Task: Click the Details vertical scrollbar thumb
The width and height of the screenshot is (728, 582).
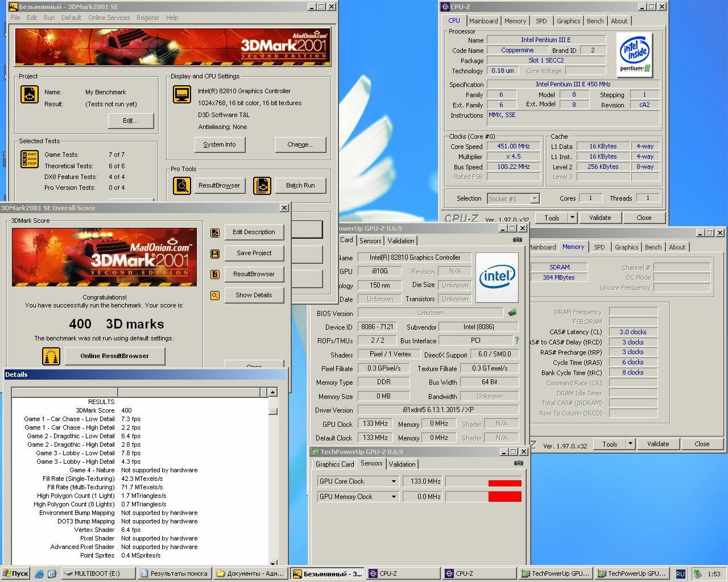Action: pyautogui.click(x=273, y=410)
